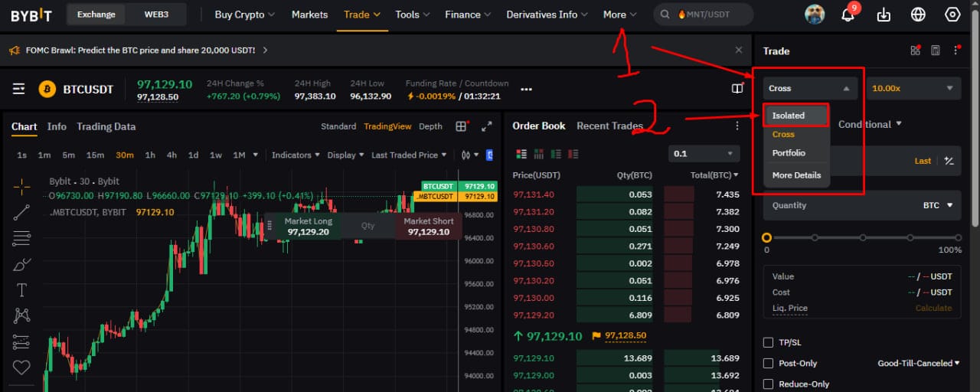
Task: Switch chart to Standard view
Action: [x=338, y=126]
